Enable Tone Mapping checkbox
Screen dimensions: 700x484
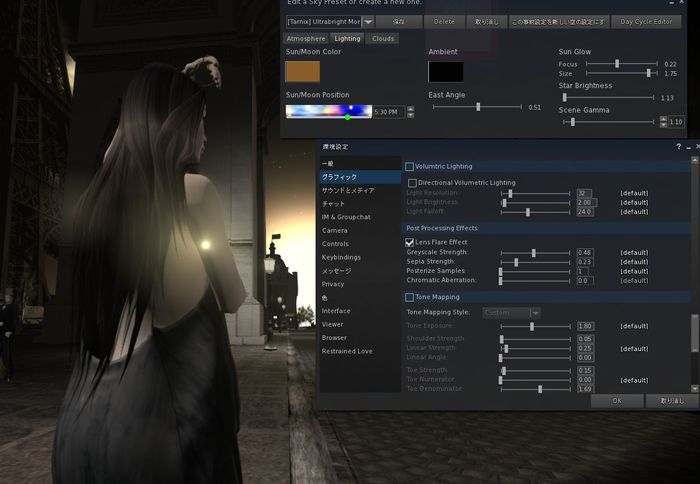click(x=409, y=297)
